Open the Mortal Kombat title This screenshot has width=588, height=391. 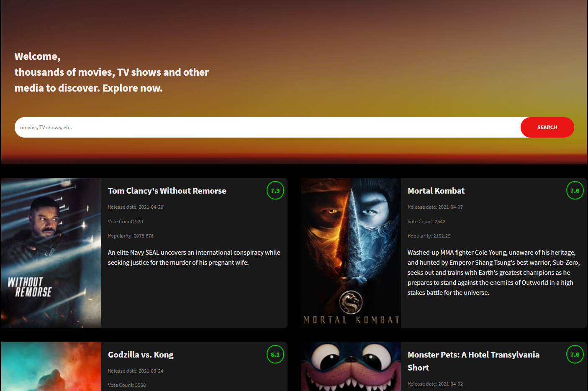(x=436, y=191)
